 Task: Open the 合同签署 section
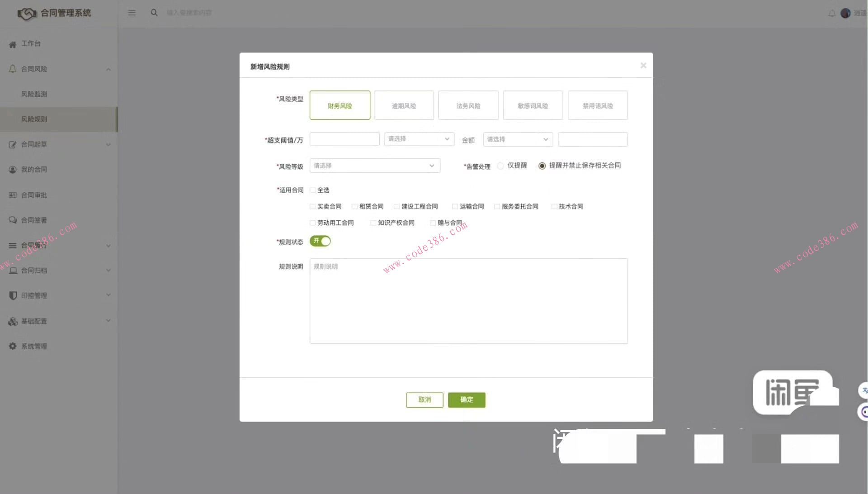click(34, 220)
